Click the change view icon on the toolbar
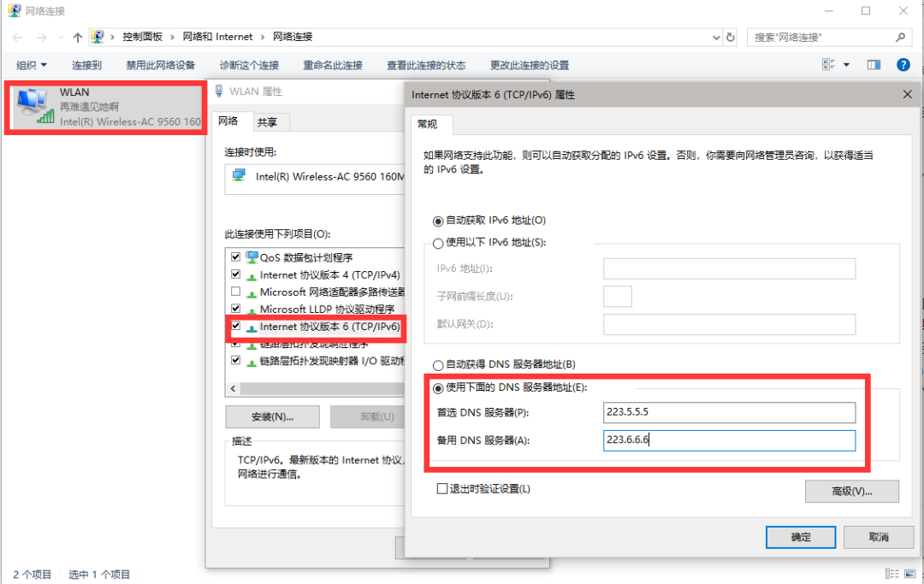 point(826,65)
